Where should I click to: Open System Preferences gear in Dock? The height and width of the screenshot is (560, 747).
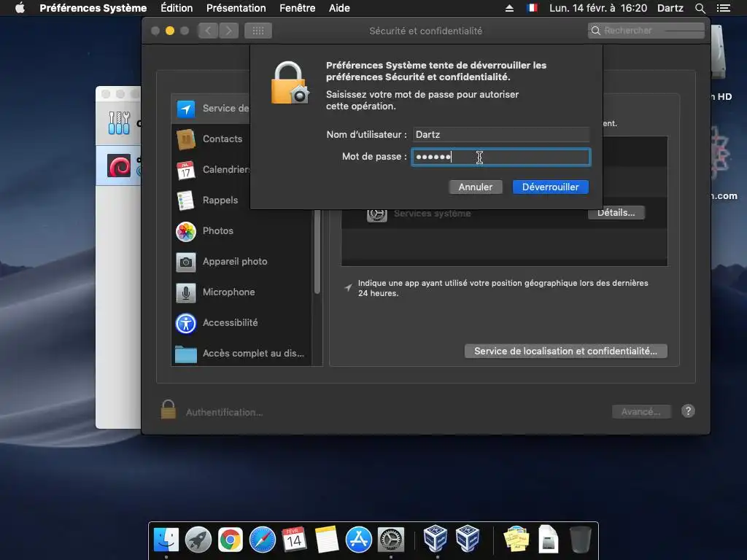(391, 540)
